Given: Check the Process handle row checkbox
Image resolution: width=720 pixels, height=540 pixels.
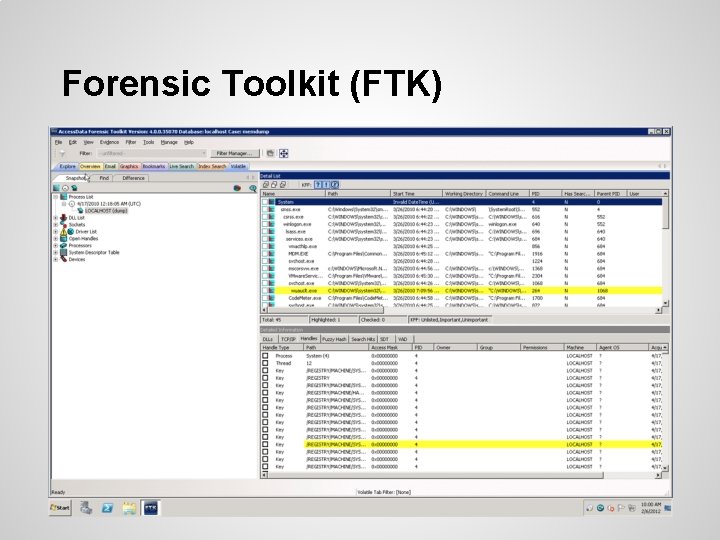Looking at the screenshot, I should pyautogui.click(x=265, y=356).
